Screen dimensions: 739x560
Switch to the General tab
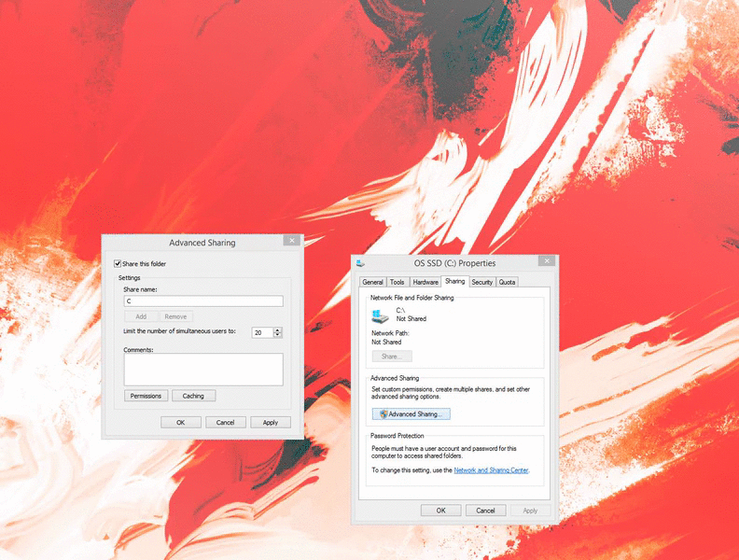pos(372,282)
